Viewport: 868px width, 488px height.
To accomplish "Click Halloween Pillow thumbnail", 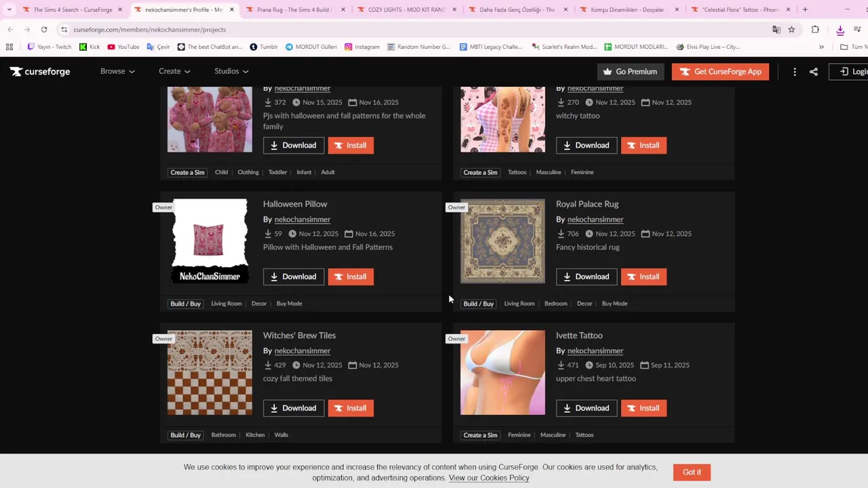I will [210, 241].
